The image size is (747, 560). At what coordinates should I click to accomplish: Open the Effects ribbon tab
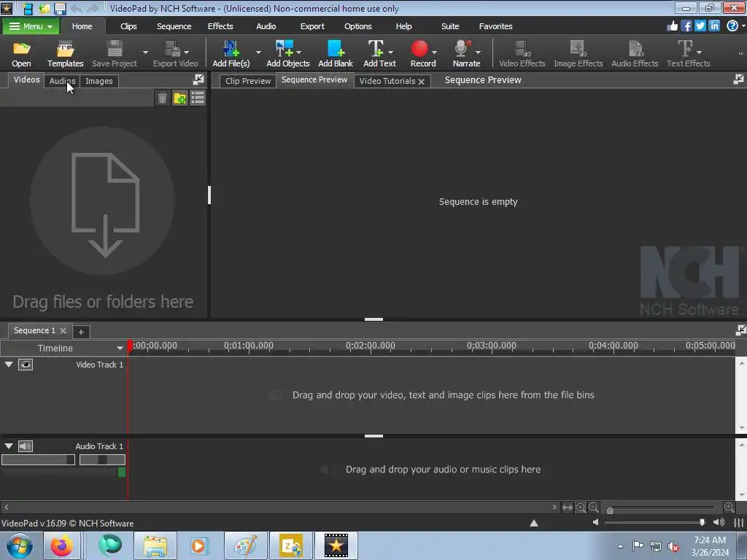coord(220,26)
